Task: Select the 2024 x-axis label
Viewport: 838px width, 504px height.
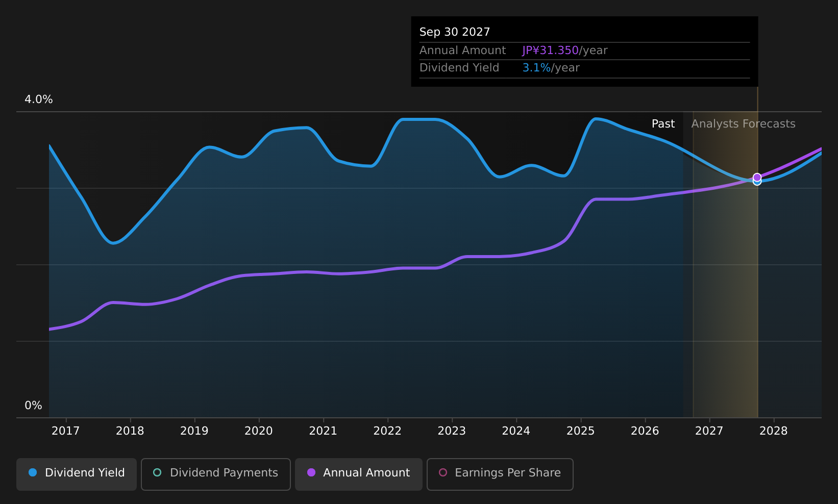Action: [x=516, y=431]
